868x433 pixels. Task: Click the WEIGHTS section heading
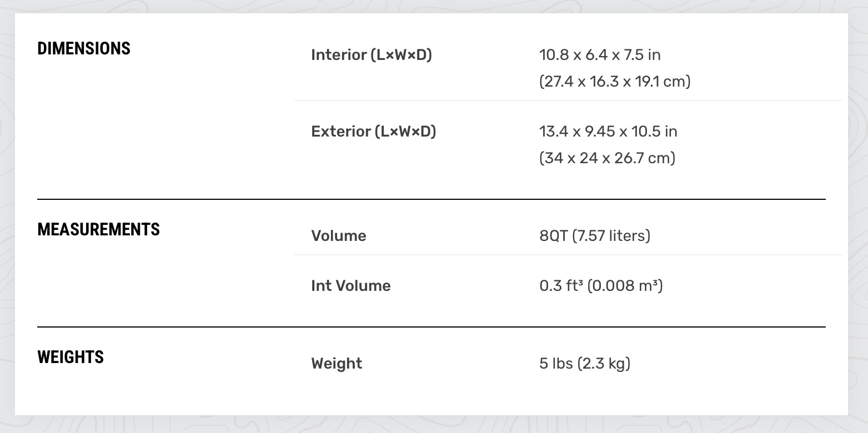click(71, 357)
